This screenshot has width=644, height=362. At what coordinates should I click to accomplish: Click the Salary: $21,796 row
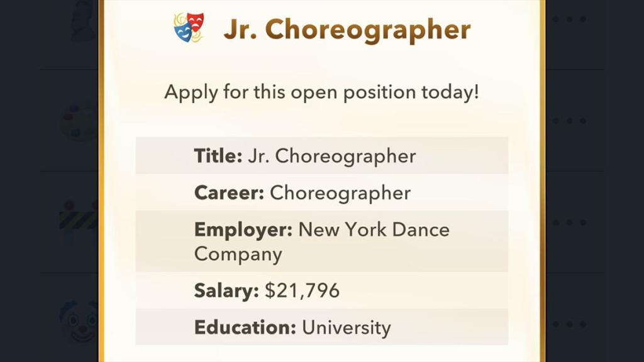[322, 290]
